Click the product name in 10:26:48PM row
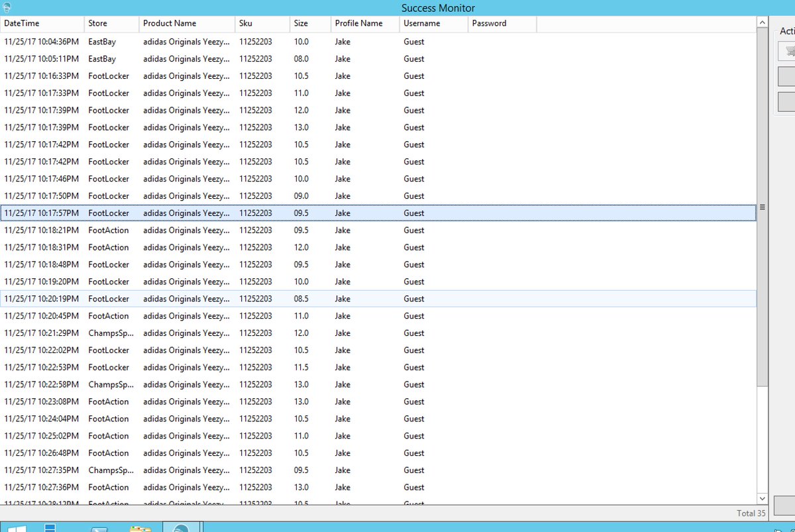This screenshot has width=795, height=532. pos(187,453)
